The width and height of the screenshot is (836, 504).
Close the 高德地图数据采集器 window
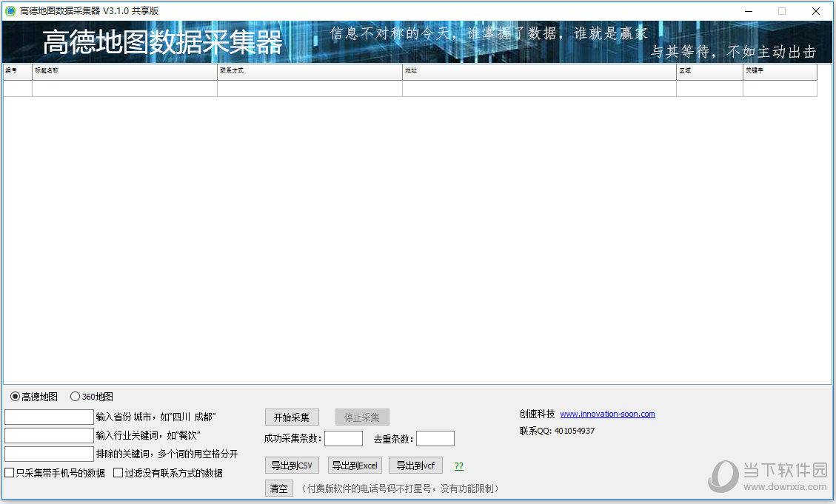pyautogui.click(x=816, y=10)
